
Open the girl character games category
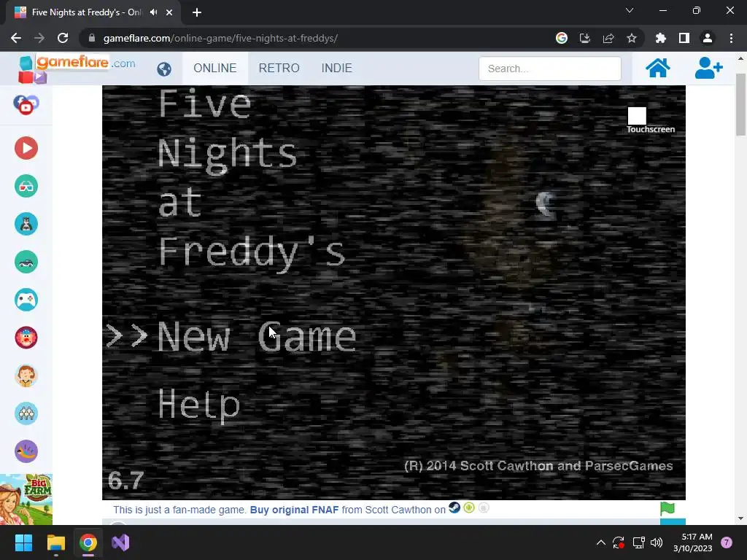coord(26,376)
